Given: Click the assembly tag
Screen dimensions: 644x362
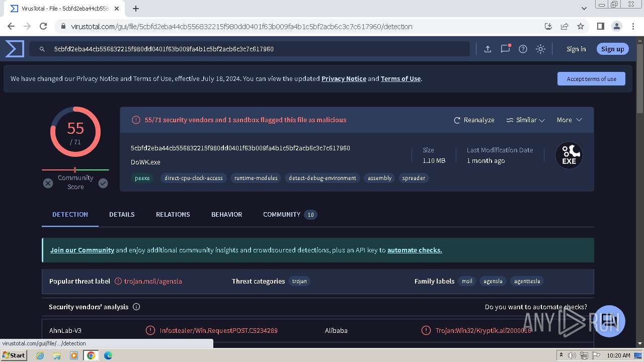Looking at the screenshot, I should 379,178.
